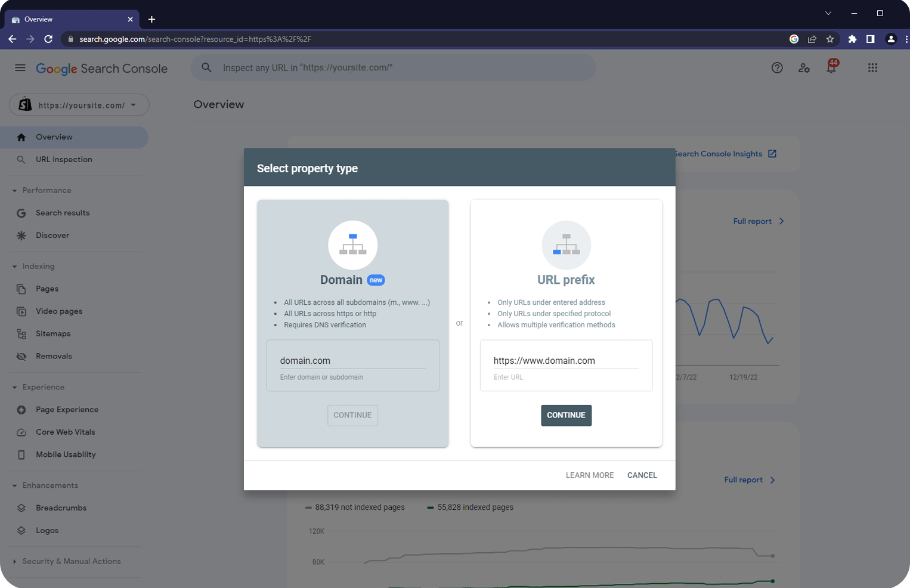This screenshot has width=910, height=588.
Task: Click the Google Search Console logo
Action: point(101,69)
